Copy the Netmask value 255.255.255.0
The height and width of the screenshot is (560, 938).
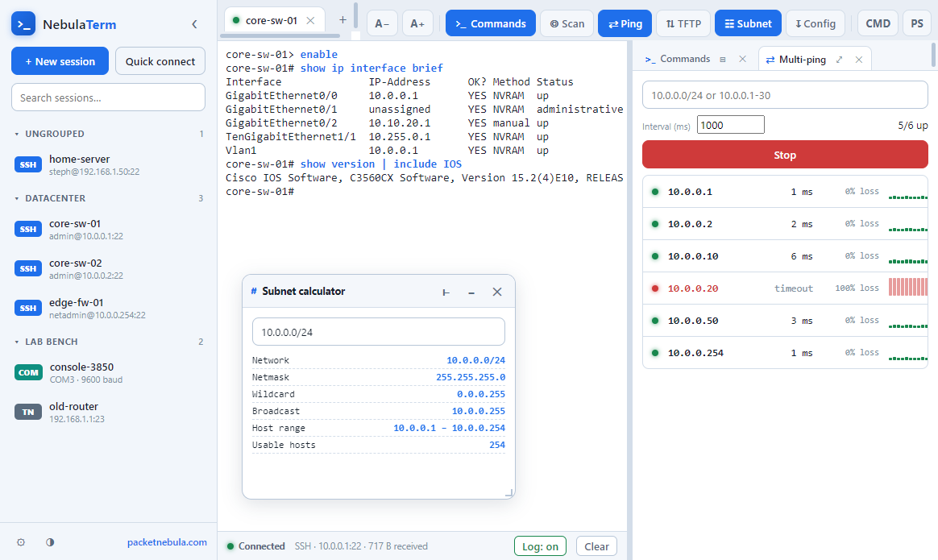[x=470, y=377]
